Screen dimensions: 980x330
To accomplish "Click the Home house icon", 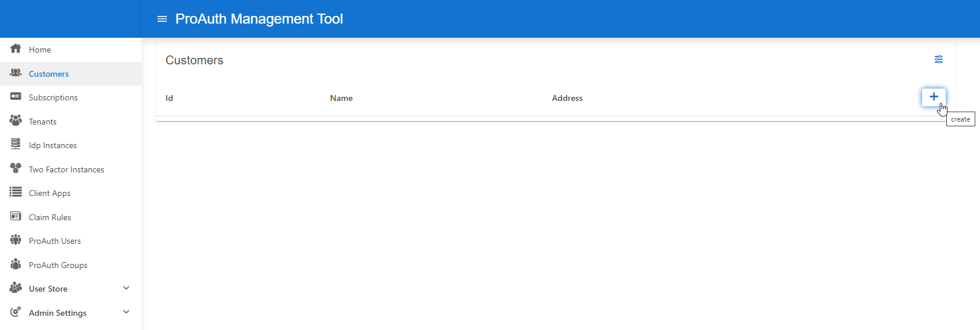I will (x=16, y=49).
